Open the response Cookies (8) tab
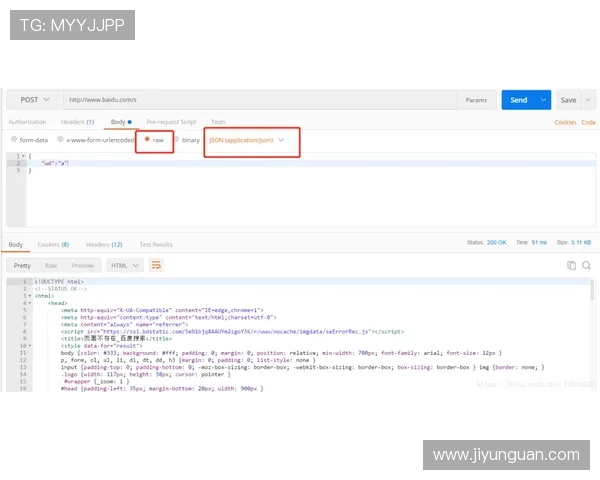This screenshot has height=480, width=600. [53, 244]
